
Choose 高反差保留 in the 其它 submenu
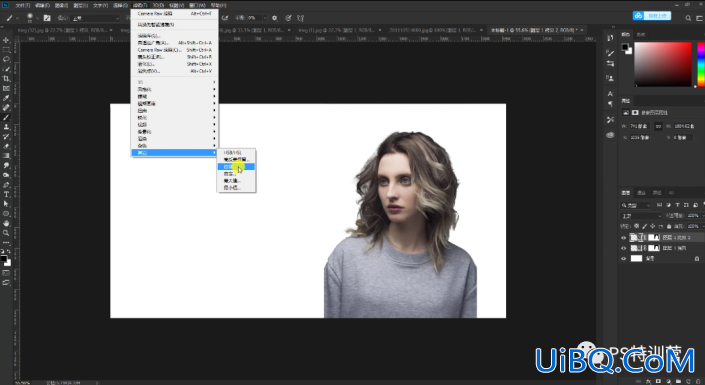(236, 160)
